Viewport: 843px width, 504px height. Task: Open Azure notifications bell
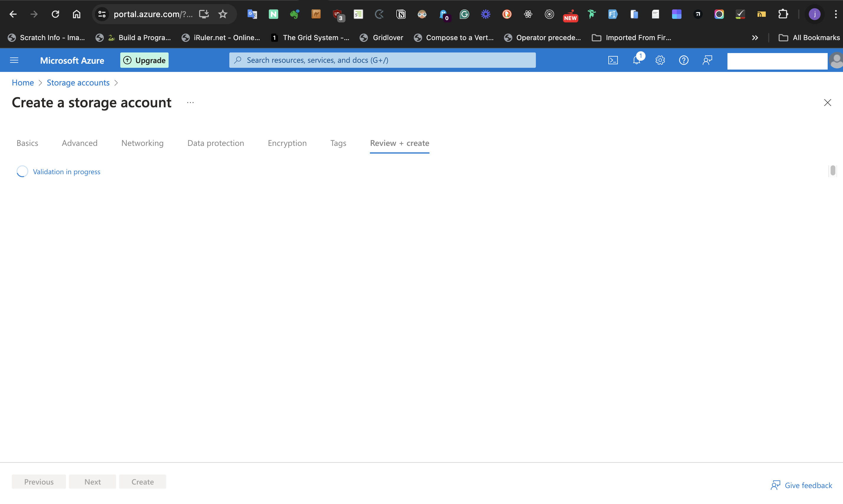click(x=637, y=60)
